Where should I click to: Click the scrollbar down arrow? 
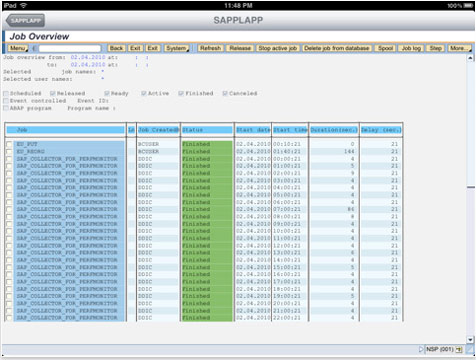[470, 340]
